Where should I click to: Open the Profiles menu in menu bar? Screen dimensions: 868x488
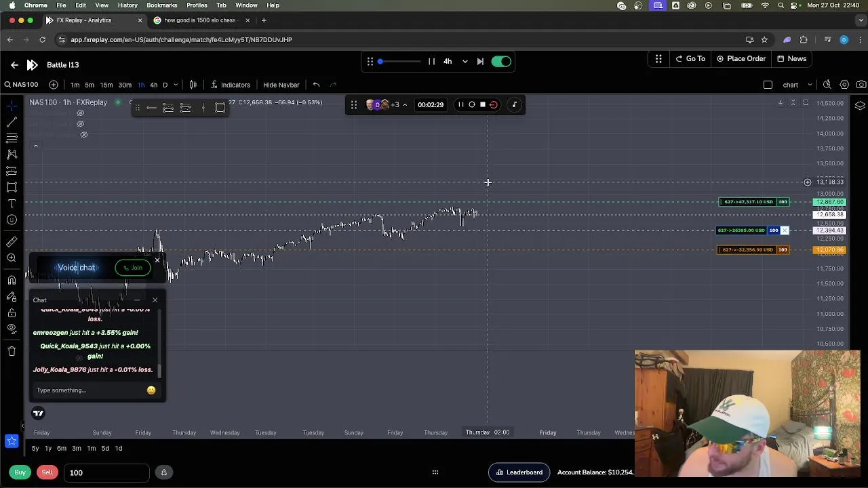(197, 5)
